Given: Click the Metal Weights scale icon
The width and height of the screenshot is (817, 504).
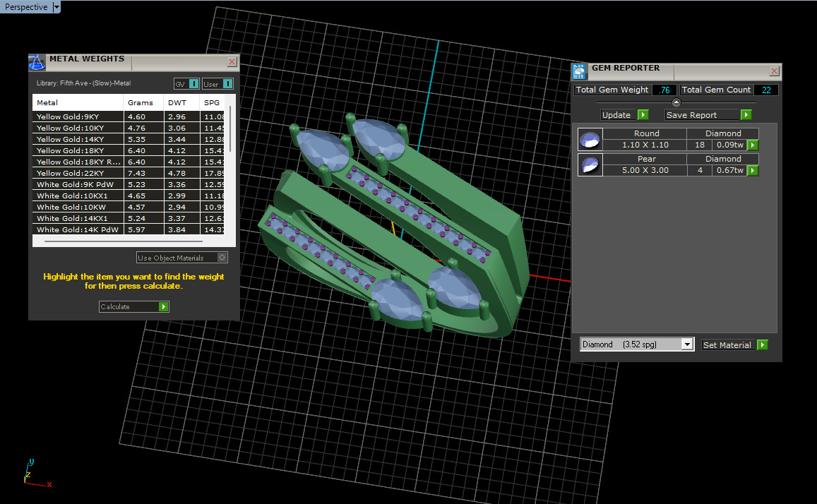Looking at the screenshot, I should 37,63.
